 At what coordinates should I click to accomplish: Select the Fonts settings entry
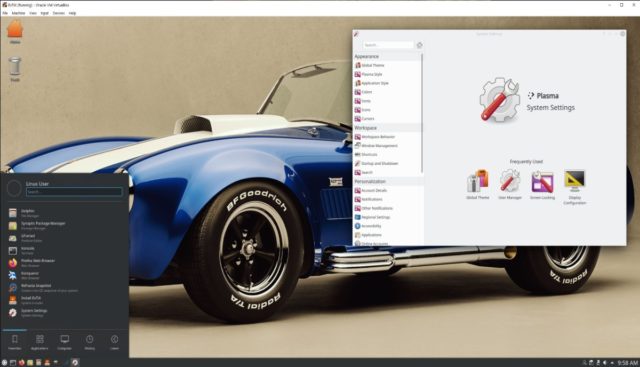(x=363, y=101)
